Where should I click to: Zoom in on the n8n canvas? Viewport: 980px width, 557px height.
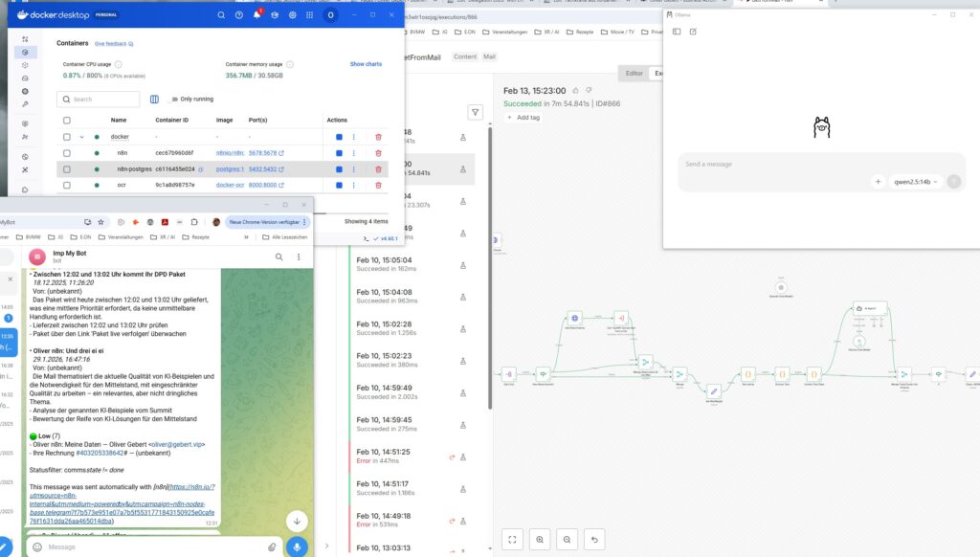pos(540,539)
